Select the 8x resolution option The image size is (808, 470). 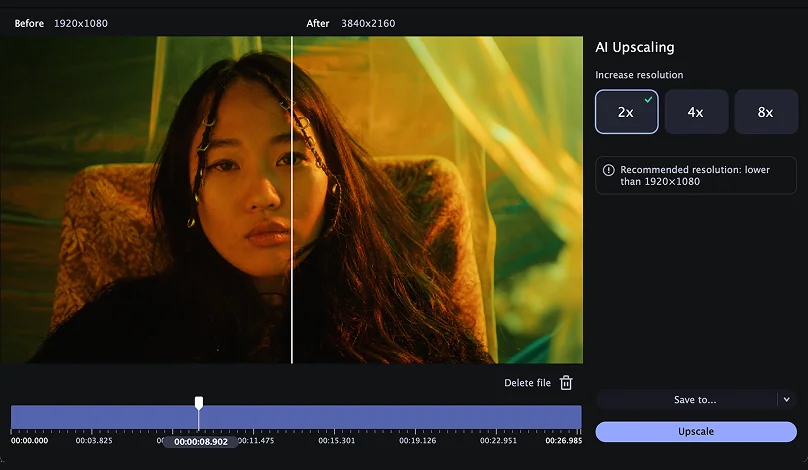coord(766,112)
